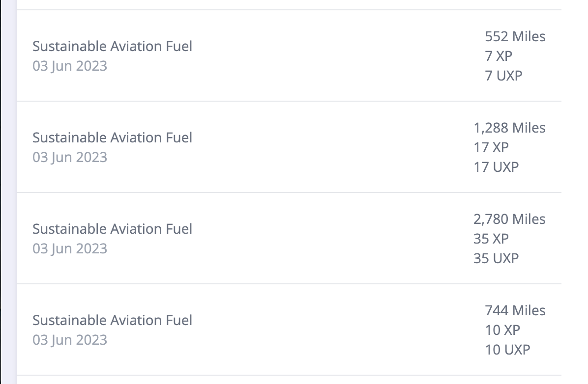588x384 pixels.
Task: Click the date under the 2,780 Miles transaction
Action: tap(70, 248)
